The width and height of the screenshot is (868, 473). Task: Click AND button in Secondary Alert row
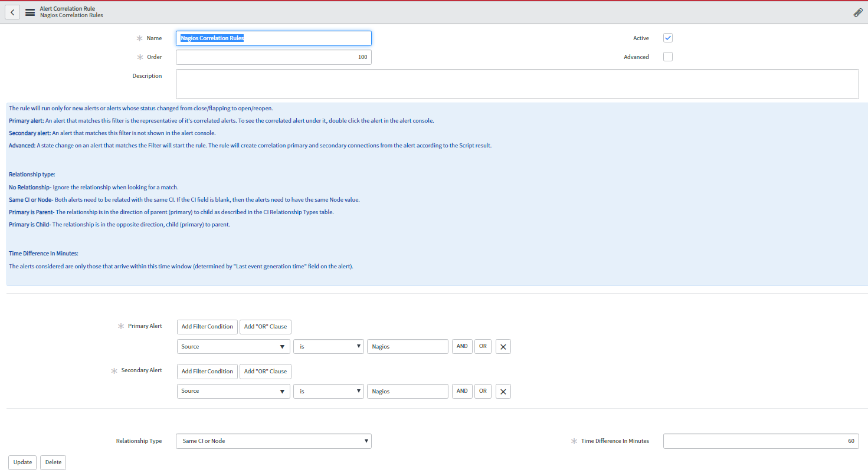pyautogui.click(x=462, y=391)
